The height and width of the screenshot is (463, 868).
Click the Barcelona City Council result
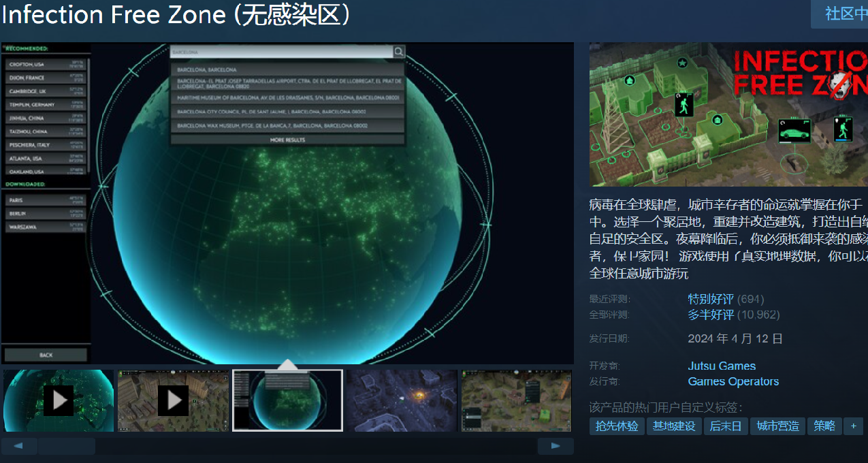pyautogui.click(x=287, y=112)
